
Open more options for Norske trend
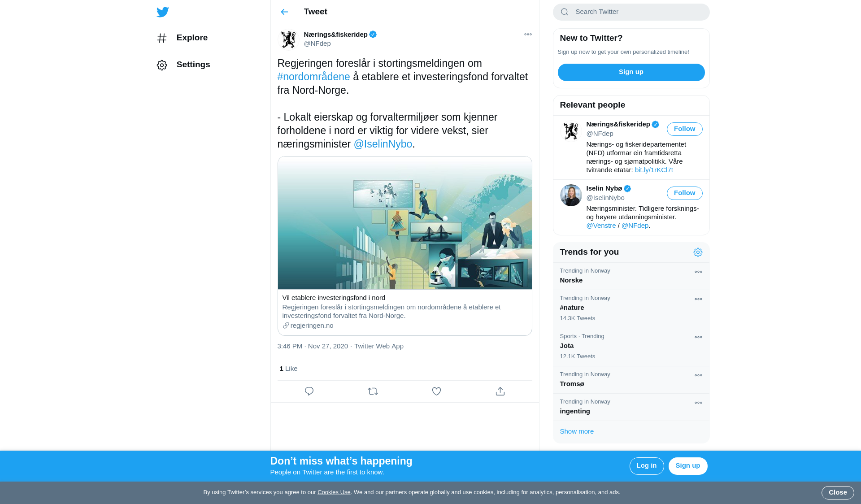pos(698,272)
